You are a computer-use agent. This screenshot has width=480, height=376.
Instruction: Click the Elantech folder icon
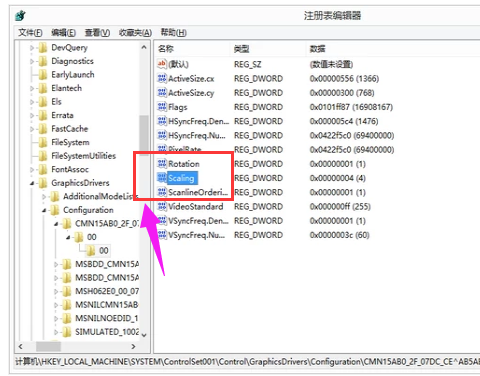point(43,88)
